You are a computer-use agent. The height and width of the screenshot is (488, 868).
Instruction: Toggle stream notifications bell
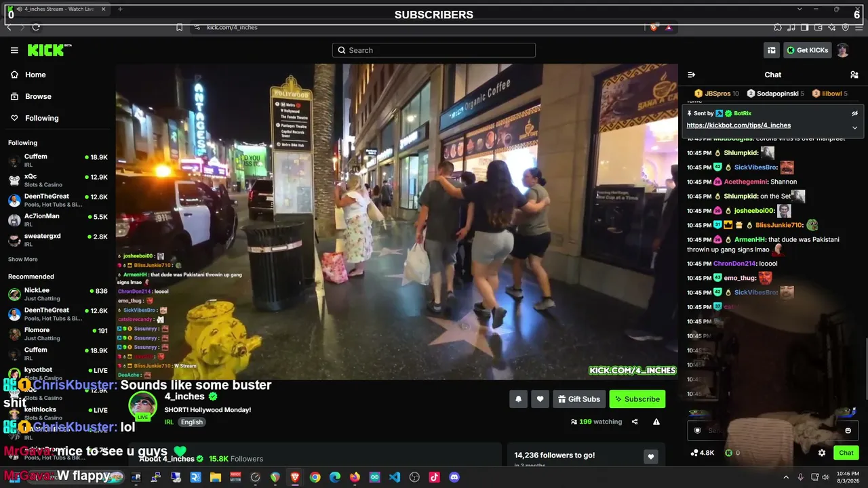(x=519, y=399)
